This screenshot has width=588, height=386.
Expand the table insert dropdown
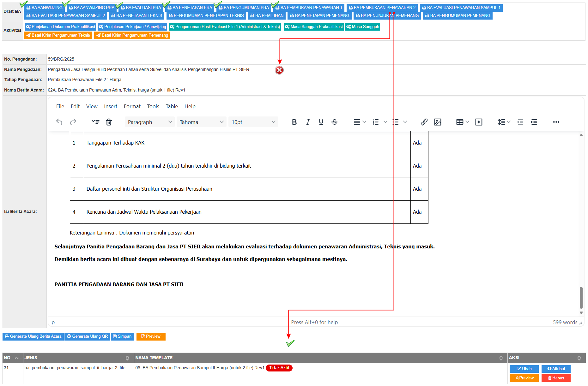[463, 122]
